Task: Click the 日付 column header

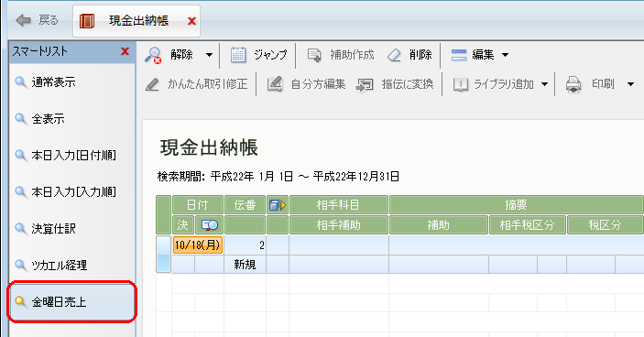Action: coord(198,205)
